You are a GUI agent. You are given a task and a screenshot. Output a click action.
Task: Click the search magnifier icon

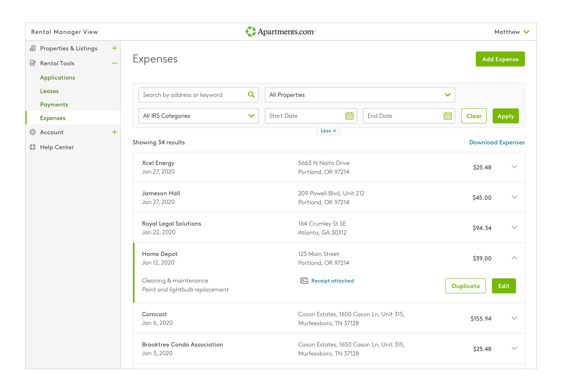[x=251, y=95]
